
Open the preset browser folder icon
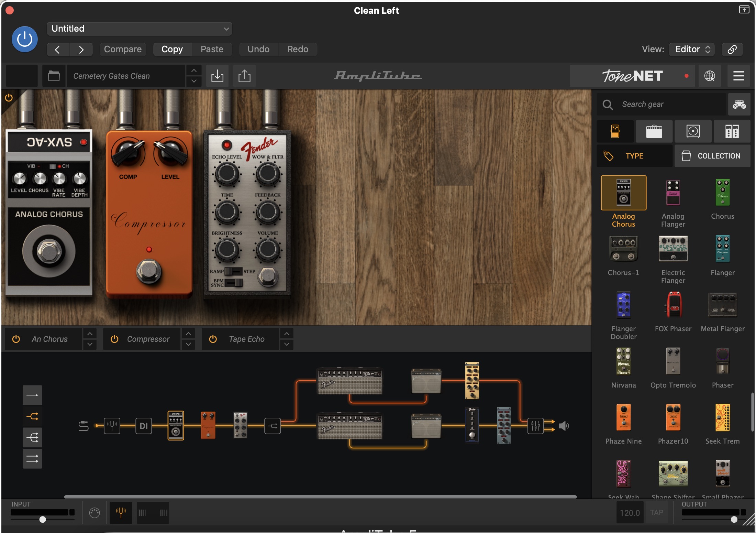point(54,76)
